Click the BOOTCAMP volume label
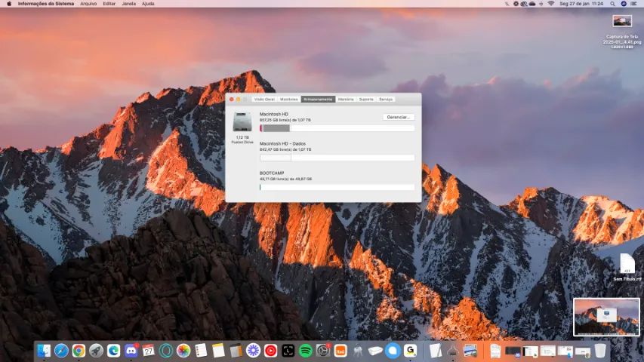The height and width of the screenshot is (362, 644). pos(272,173)
